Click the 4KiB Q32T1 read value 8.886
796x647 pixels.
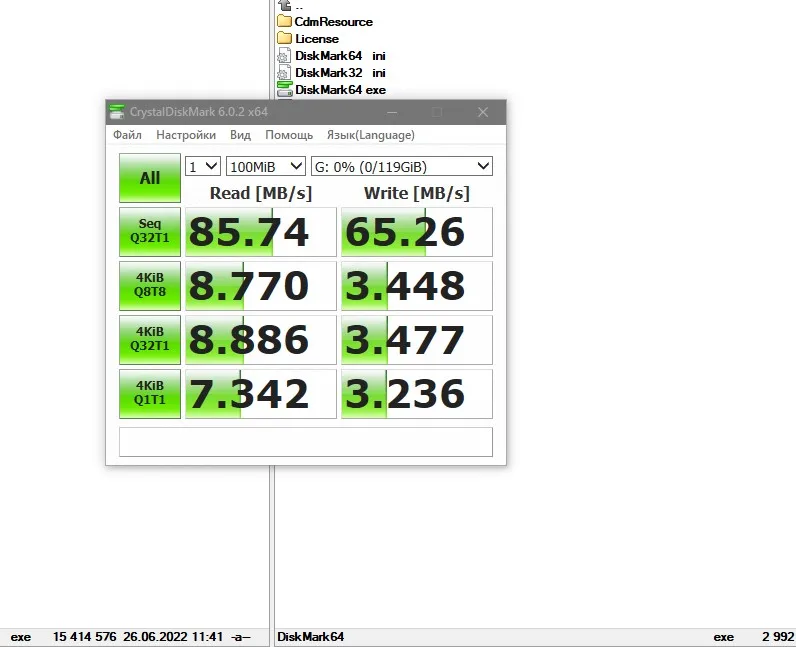click(260, 340)
